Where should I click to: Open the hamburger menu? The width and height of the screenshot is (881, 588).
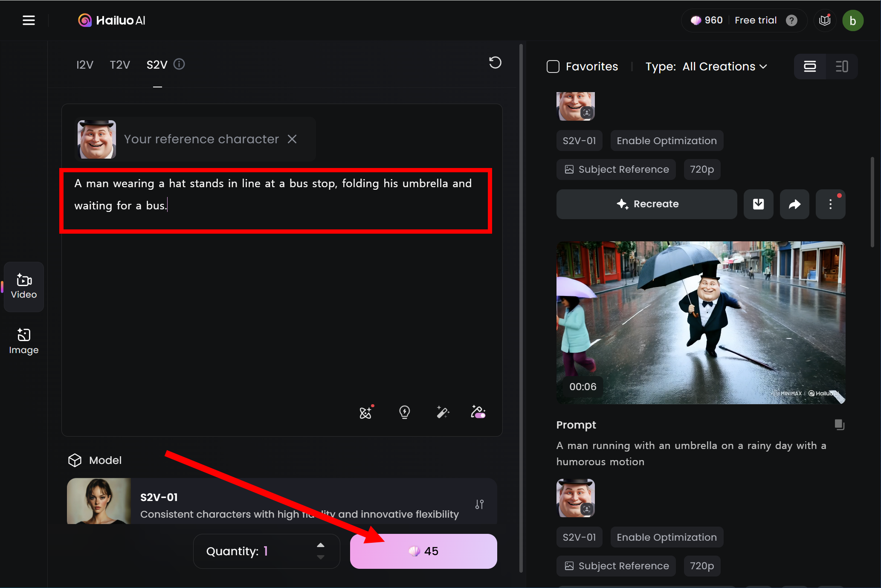coord(29,20)
